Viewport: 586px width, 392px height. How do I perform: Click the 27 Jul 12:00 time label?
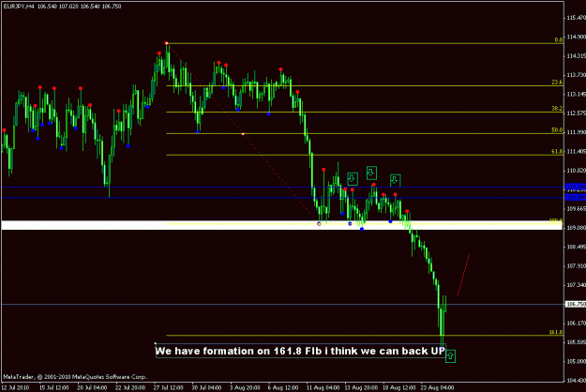click(168, 387)
